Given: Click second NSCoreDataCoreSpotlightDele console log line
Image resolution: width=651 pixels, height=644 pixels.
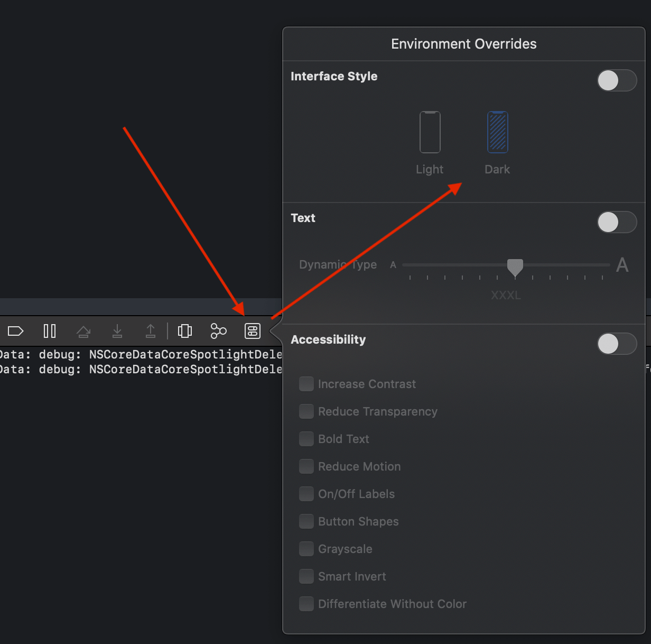Looking at the screenshot, I should tap(141, 369).
